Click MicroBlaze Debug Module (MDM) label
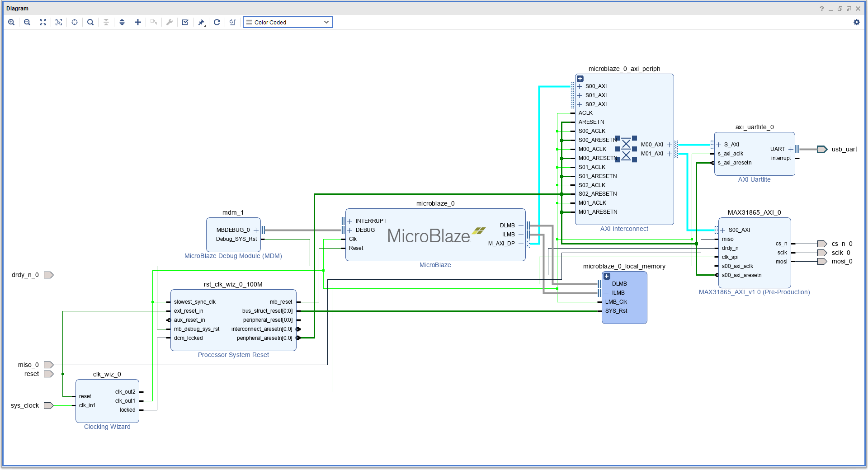This screenshot has width=868, height=470. 233,256
